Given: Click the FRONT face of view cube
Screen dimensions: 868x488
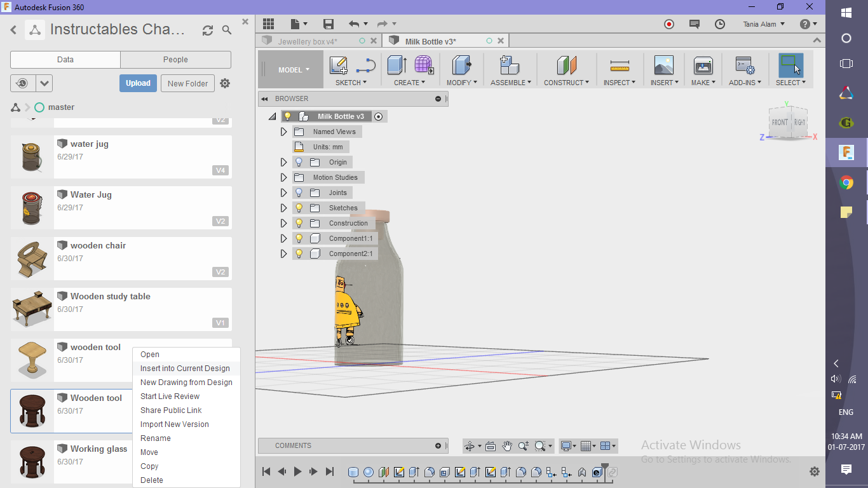Looking at the screenshot, I should pos(780,122).
